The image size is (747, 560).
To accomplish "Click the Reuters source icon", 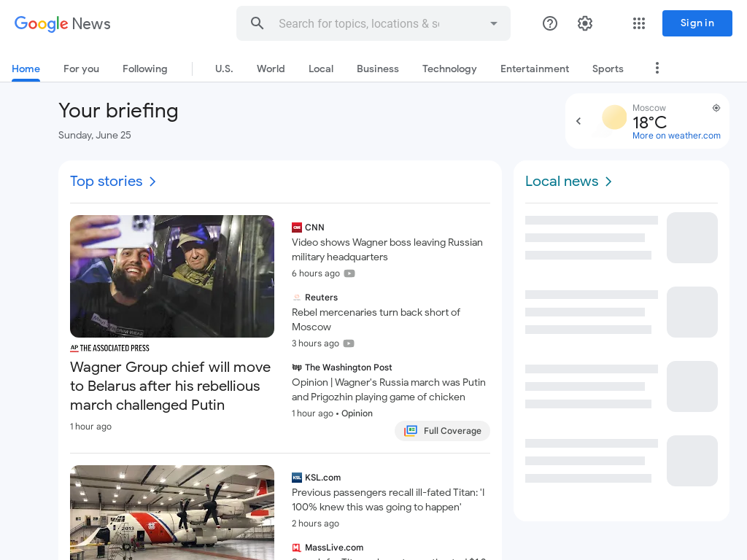I will coord(297,297).
